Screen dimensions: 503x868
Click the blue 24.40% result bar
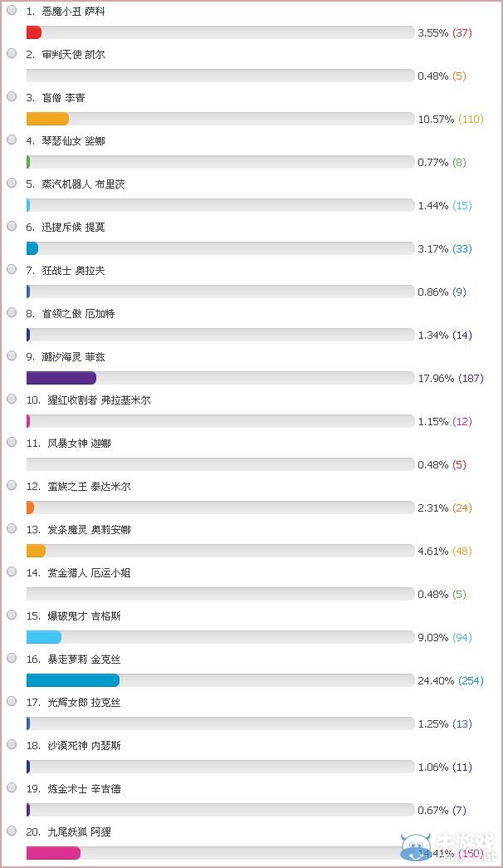tap(73, 680)
